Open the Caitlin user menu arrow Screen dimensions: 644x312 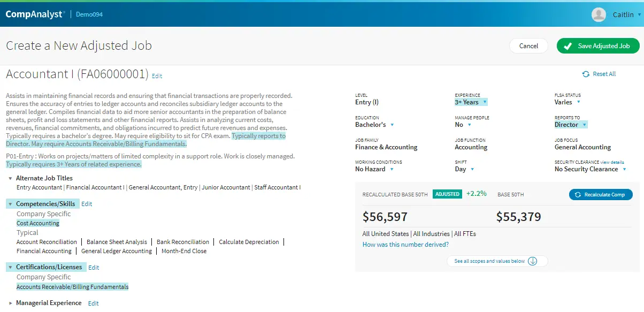click(x=639, y=15)
